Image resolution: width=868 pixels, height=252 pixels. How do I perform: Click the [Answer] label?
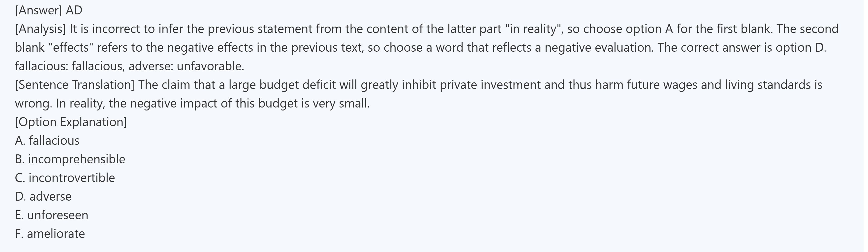(x=38, y=10)
